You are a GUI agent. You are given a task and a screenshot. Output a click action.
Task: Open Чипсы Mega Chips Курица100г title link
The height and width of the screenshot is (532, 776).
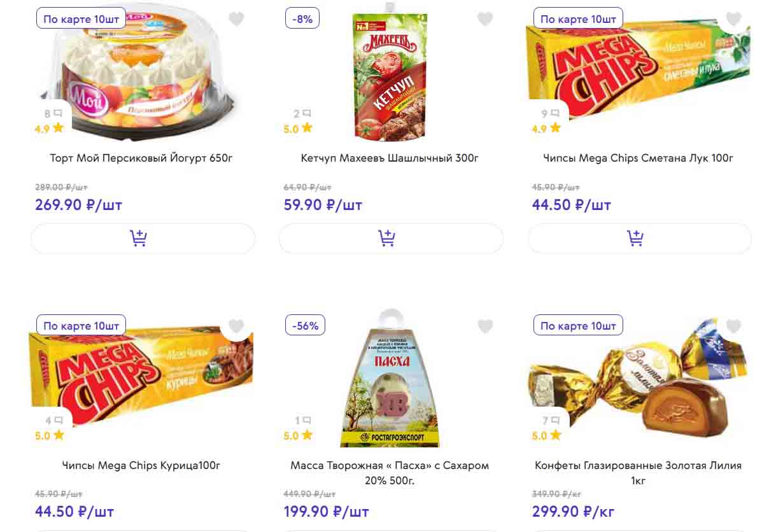click(141, 465)
